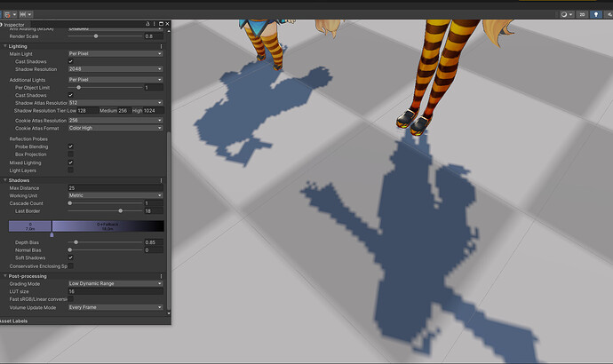Viewport: 613px width, 364px height.
Task: Open grid snapping tool in scene toolbar
Action: tap(7, 14)
